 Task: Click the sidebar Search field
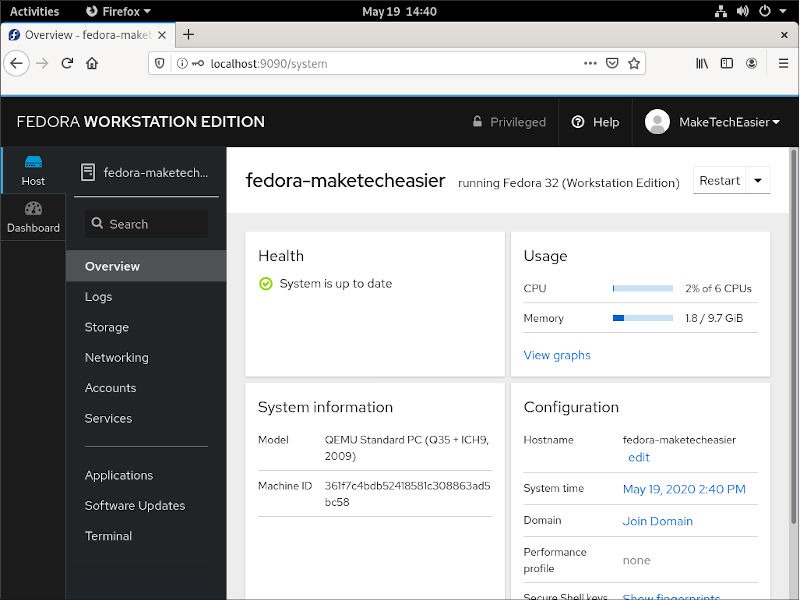pos(146,224)
